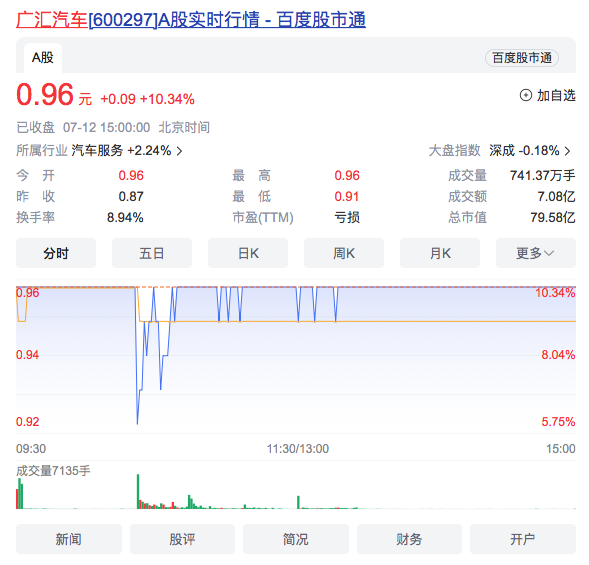
Task: Switch to the 五日 chart tab
Action: (152, 253)
